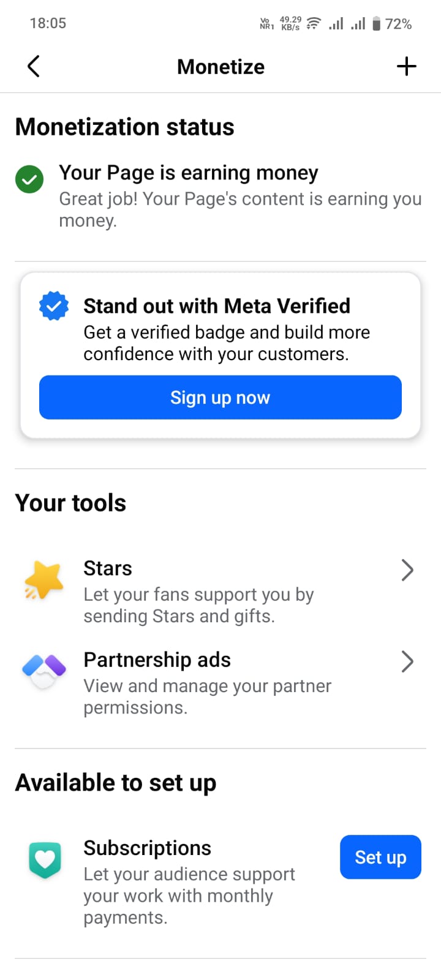Tap the battery icon in status bar

377,24
